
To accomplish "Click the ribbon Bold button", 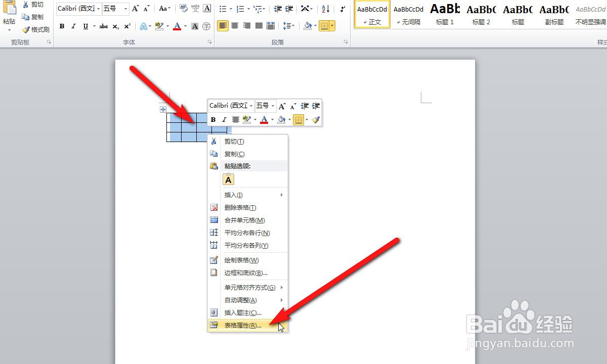I will pos(62,26).
